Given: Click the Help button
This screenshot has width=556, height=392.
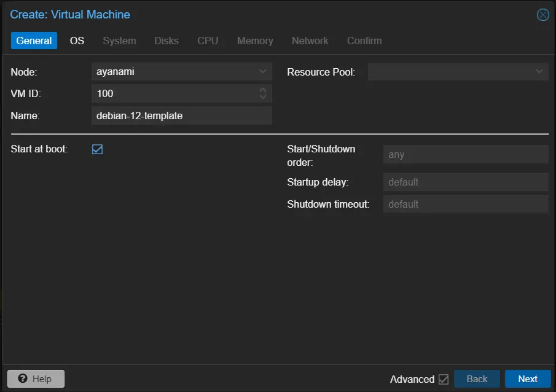Looking at the screenshot, I should (x=36, y=378).
